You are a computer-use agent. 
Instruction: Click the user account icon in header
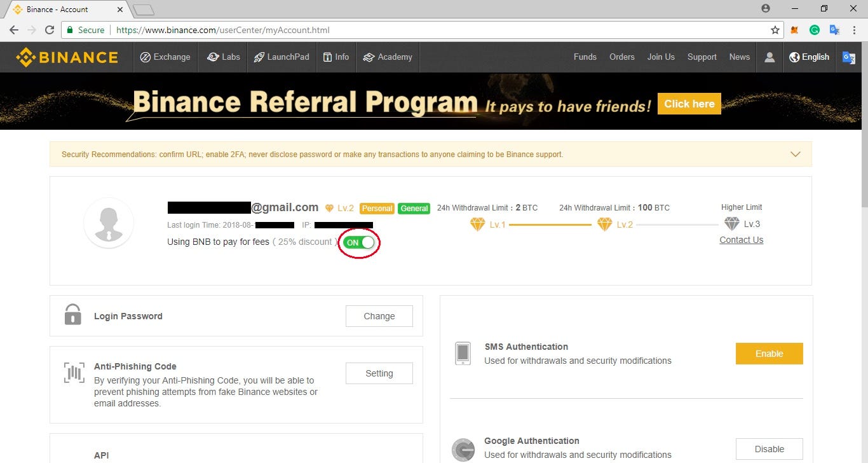coord(770,57)
